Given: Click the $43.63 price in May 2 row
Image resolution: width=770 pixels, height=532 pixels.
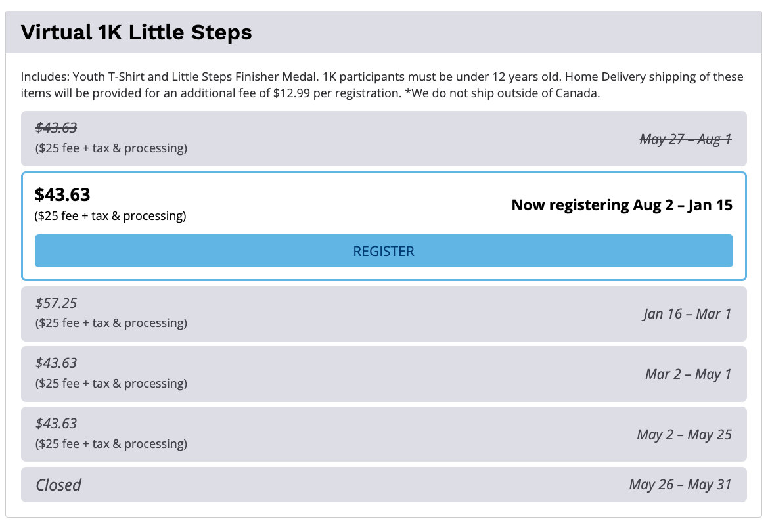Looking at the screenshot, I should coord(56,424).
